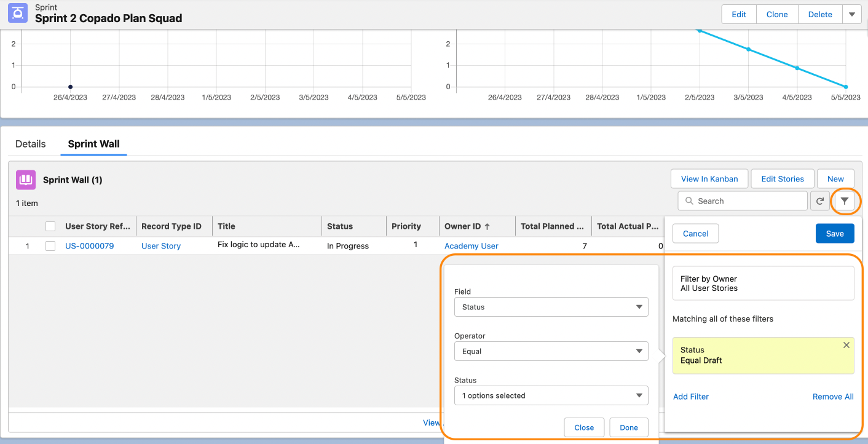Image resolution: width=868 pixels, height=444 pixels.
Task: Open the filter funnel icon
Action: (x=845, y=201)
